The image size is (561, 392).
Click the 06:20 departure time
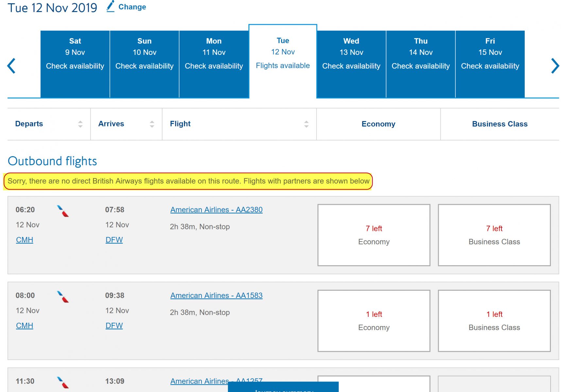pyautogui.click(x=25, y=210)
